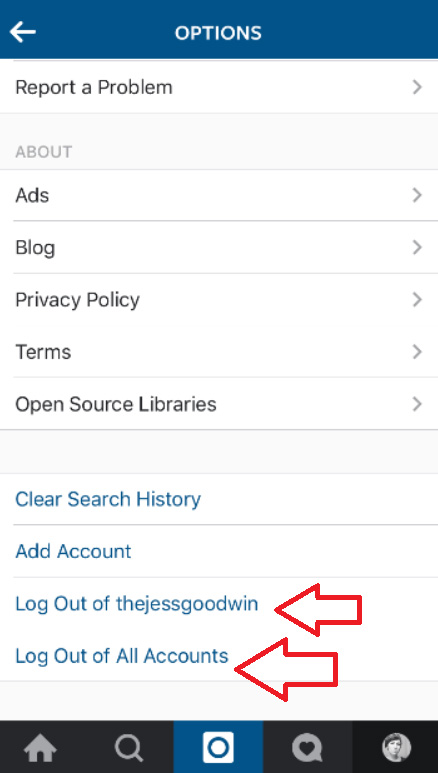
Task: Open the Home feed tab icon
Action: 40,748
